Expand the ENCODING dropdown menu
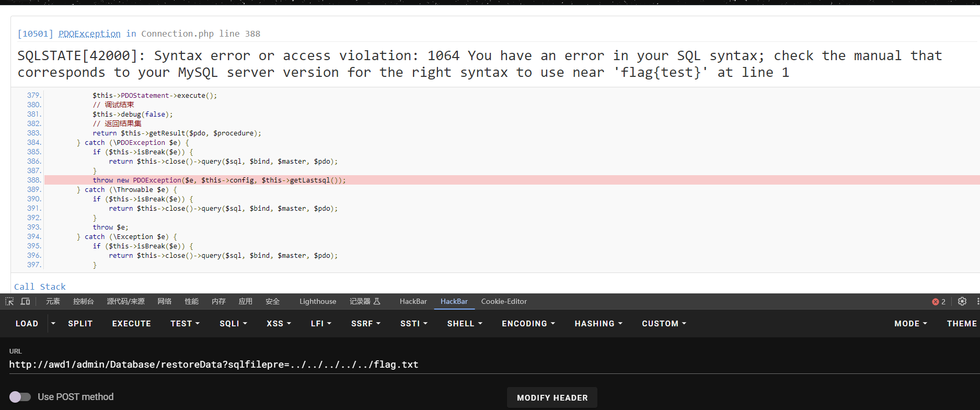Viewport: 980px width, 410px height. [x=528, y=324]
